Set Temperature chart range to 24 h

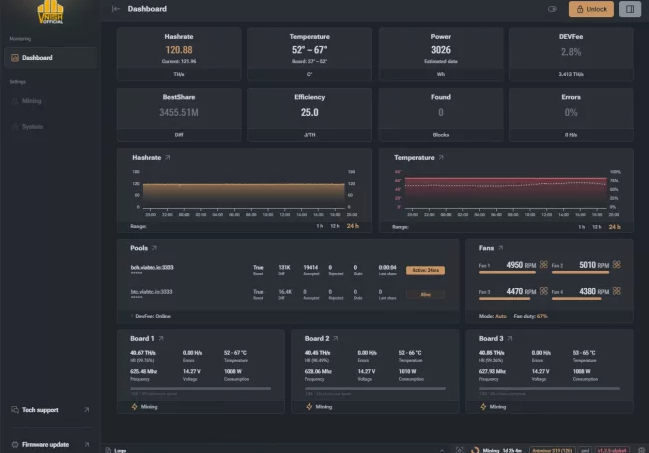click(615, 227)
